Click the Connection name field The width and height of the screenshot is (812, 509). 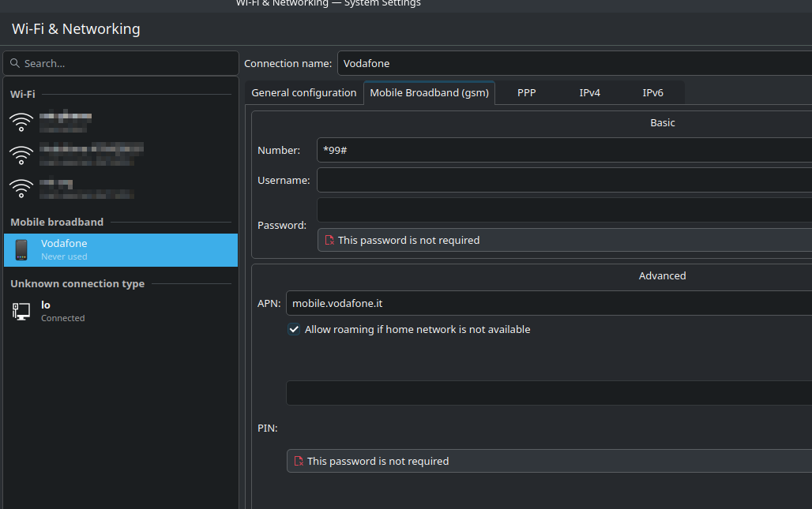tap(575, 63)
